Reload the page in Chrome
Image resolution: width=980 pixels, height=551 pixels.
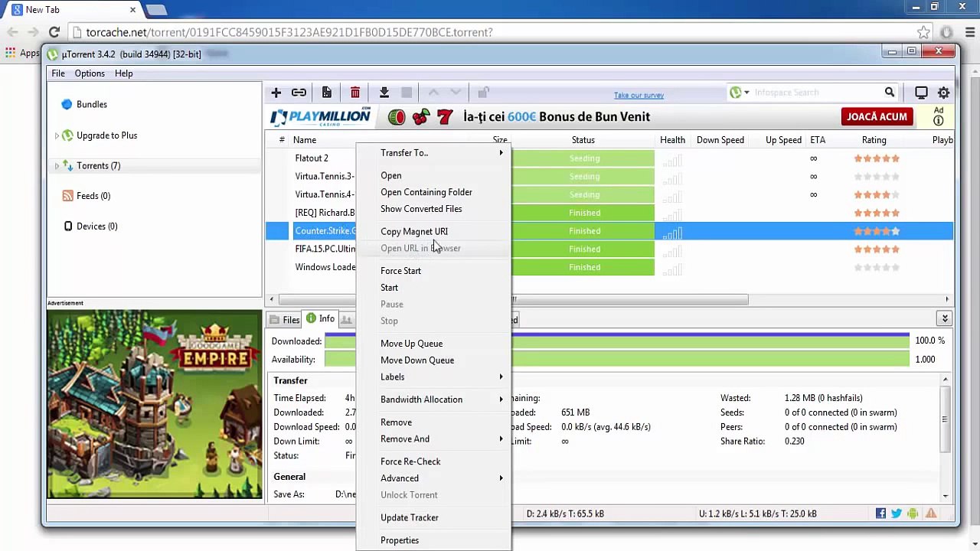pos(54,32)
